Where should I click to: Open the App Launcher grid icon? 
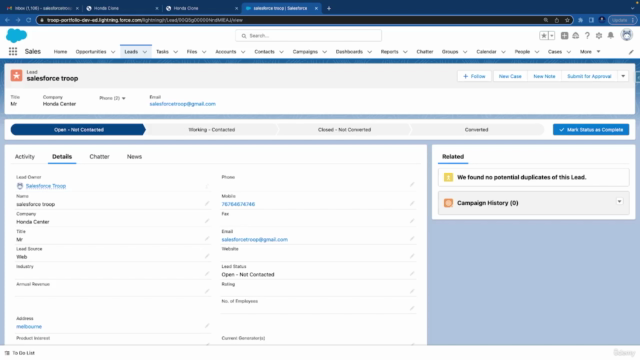(x=13, y=51)
